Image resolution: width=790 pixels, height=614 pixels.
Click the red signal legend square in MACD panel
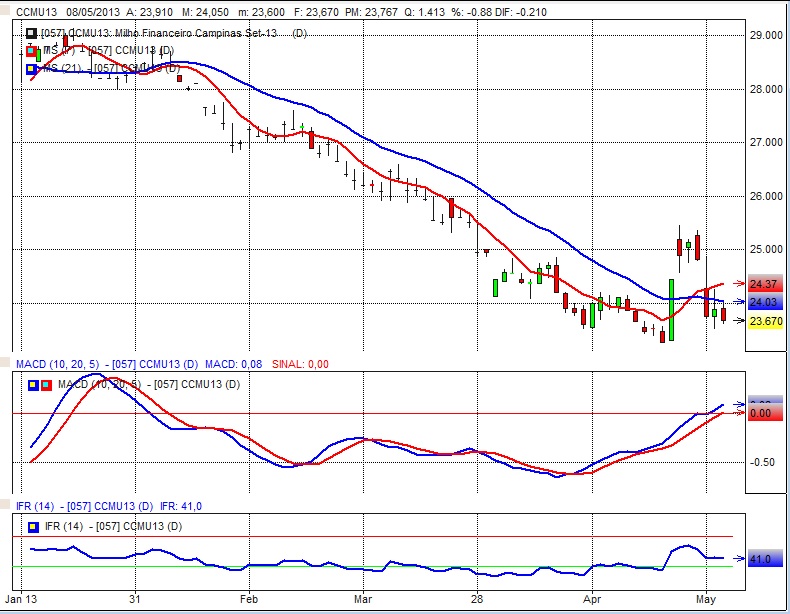46,384
